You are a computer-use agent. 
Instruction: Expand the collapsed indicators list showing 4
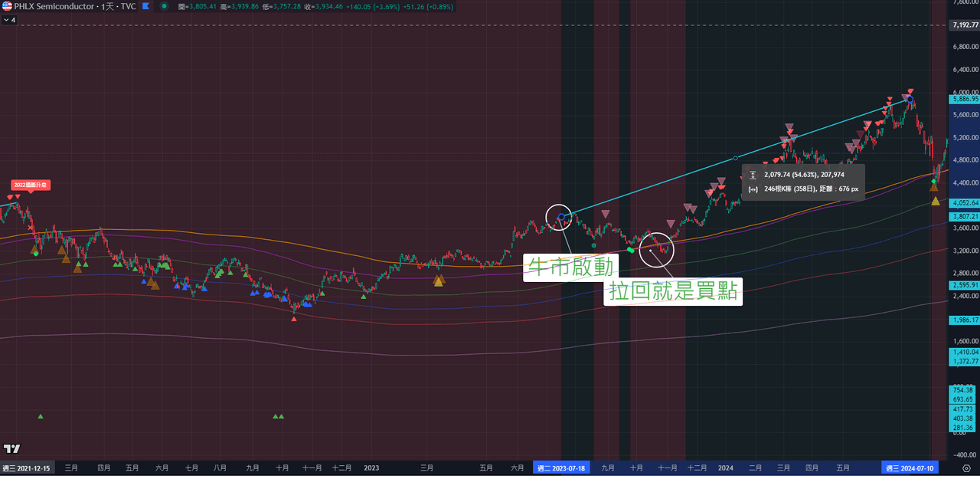(x=9, y=19)
